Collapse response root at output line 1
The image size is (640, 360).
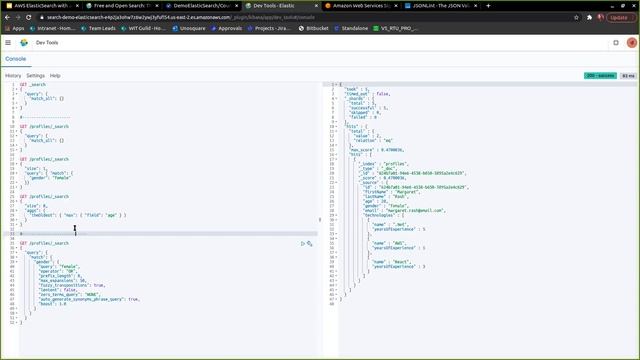point(336,84)
